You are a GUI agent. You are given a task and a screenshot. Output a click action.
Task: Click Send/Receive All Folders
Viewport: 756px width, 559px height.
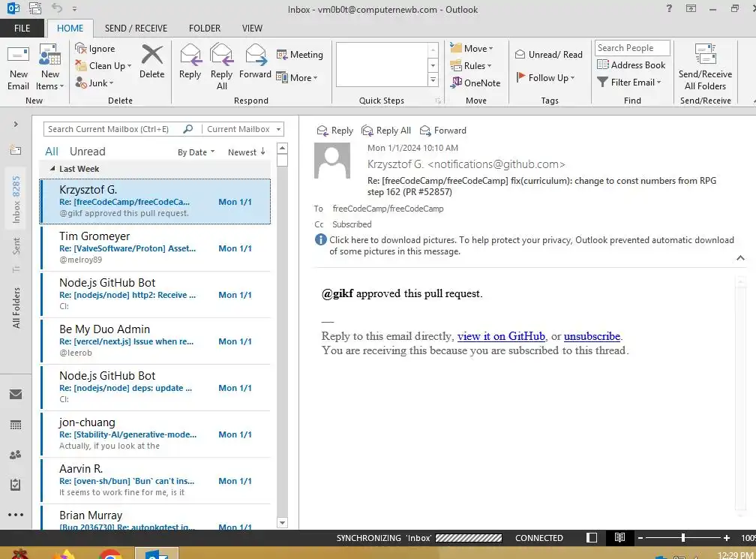pos(705,67)
